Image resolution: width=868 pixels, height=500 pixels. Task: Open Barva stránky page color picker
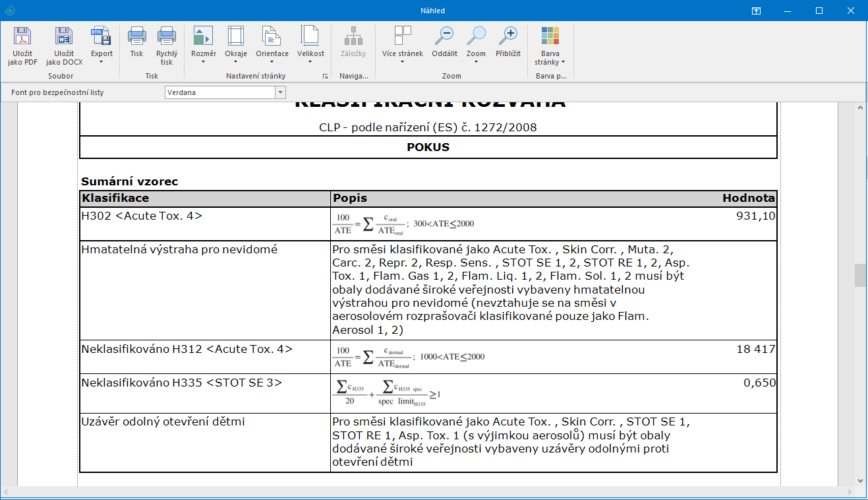[x=550, y=46]
